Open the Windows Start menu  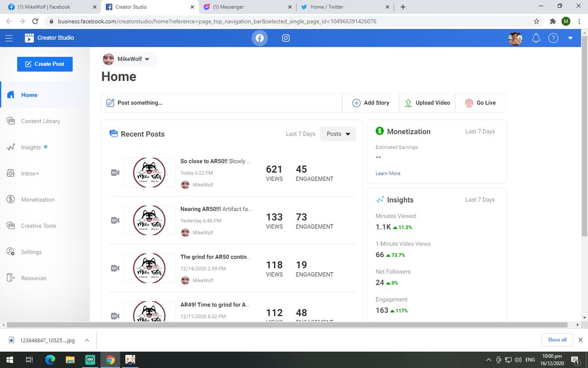click(x=9, y=360)
